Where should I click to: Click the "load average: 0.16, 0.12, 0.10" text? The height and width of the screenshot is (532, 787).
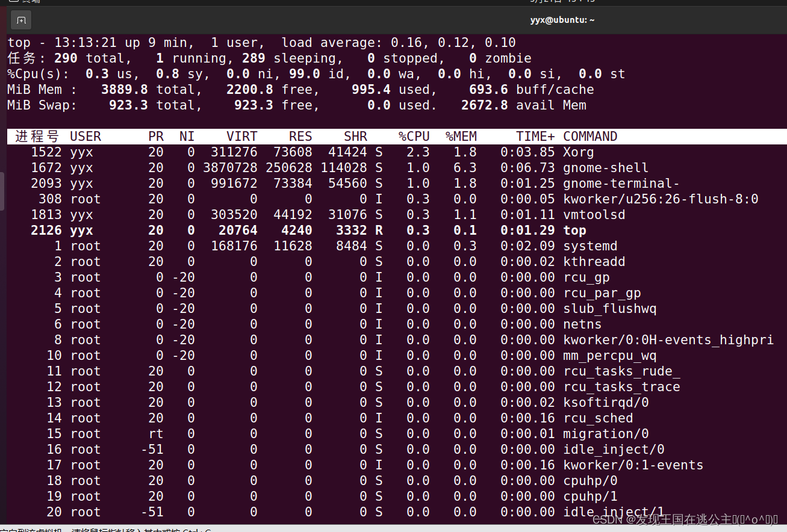pos(399,43)
